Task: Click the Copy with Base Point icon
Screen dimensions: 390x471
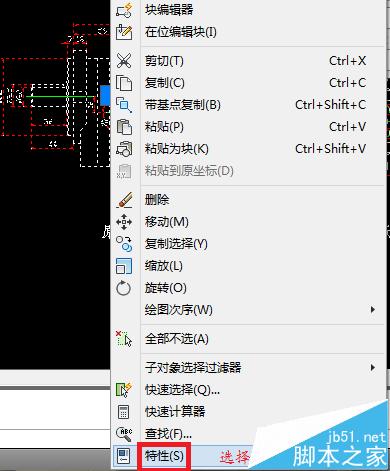Action: pos(124,105)
